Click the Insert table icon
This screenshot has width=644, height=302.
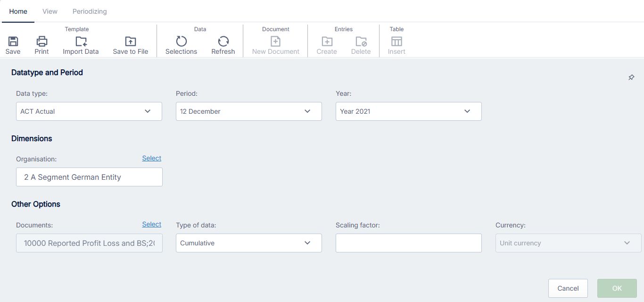click(x=396, y=42)
